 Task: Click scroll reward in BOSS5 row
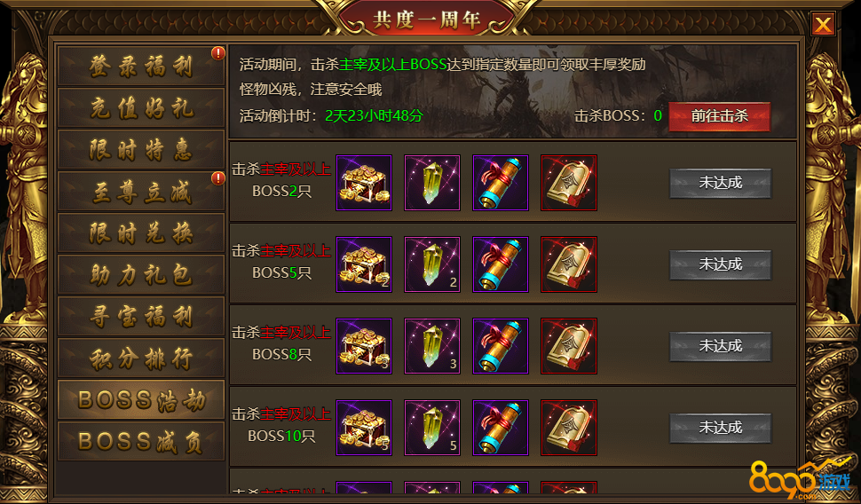[x=501, y=264]
